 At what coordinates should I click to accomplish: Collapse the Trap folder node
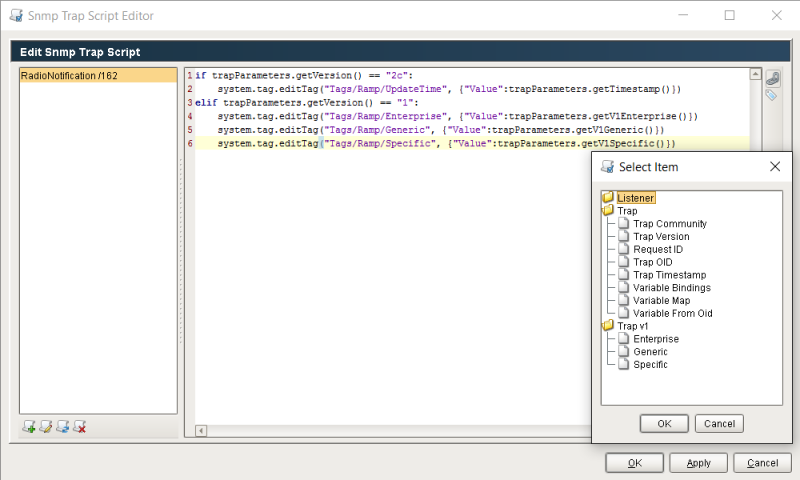click(608, 211)
